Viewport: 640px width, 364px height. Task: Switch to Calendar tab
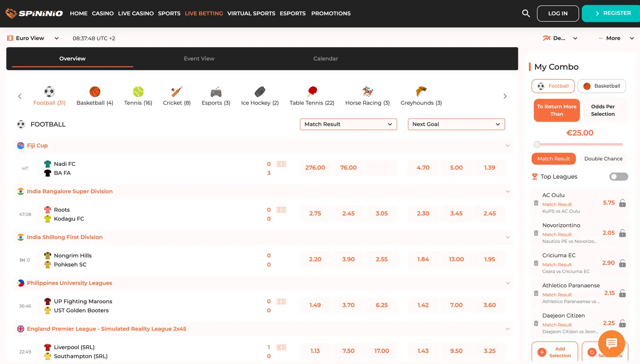326,59
